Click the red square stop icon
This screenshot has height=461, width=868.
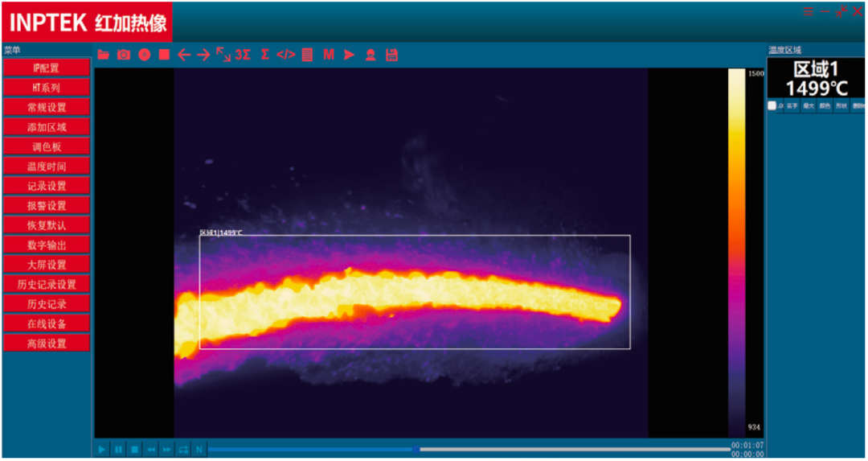(164, 55)
